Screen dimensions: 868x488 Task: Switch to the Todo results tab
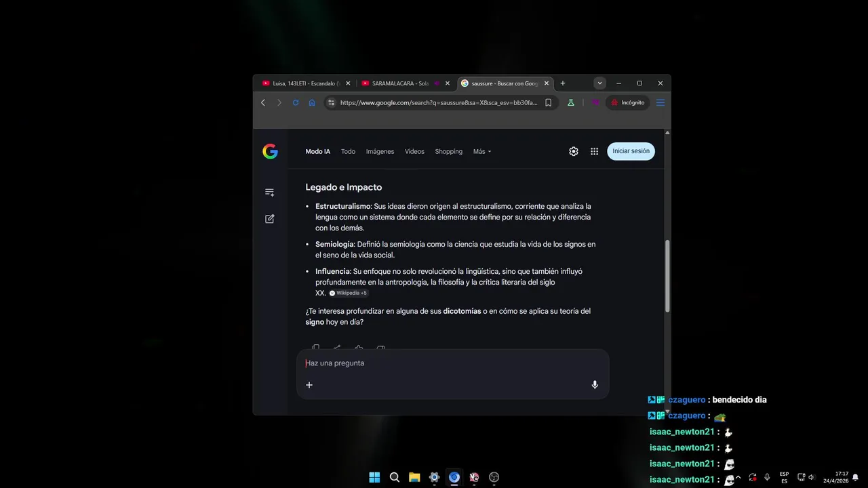click(348, 151)
